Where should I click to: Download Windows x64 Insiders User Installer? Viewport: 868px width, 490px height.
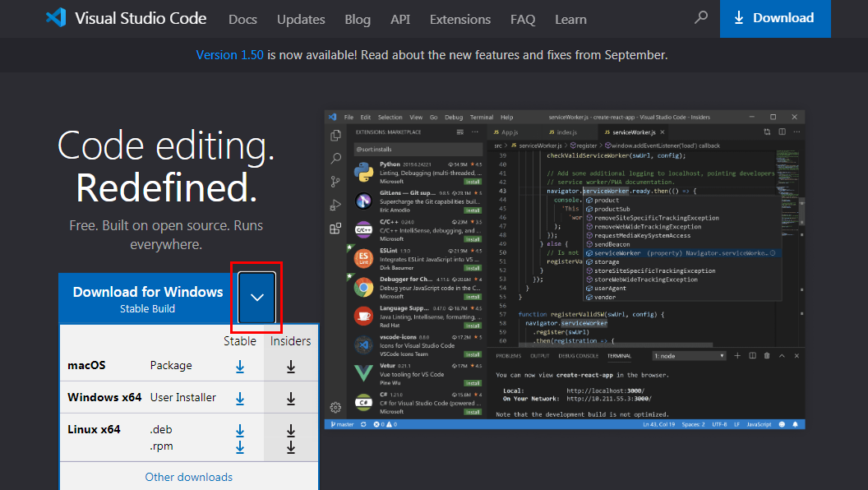291,399
